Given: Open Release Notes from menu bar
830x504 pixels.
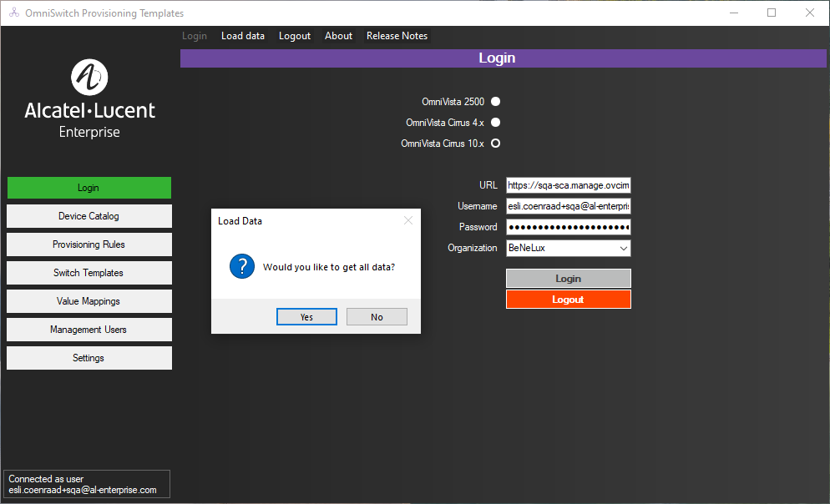Looking at the screenshot, I should pos(397,36).
